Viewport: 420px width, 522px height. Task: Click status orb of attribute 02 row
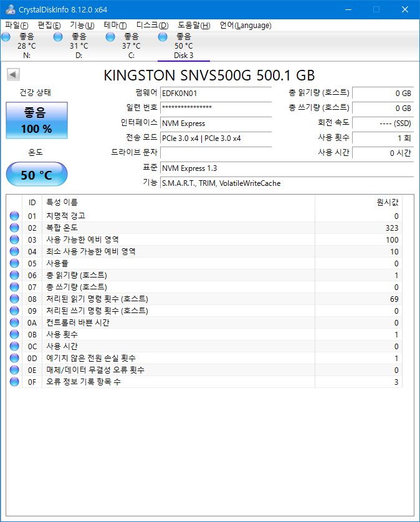[14, 228]
